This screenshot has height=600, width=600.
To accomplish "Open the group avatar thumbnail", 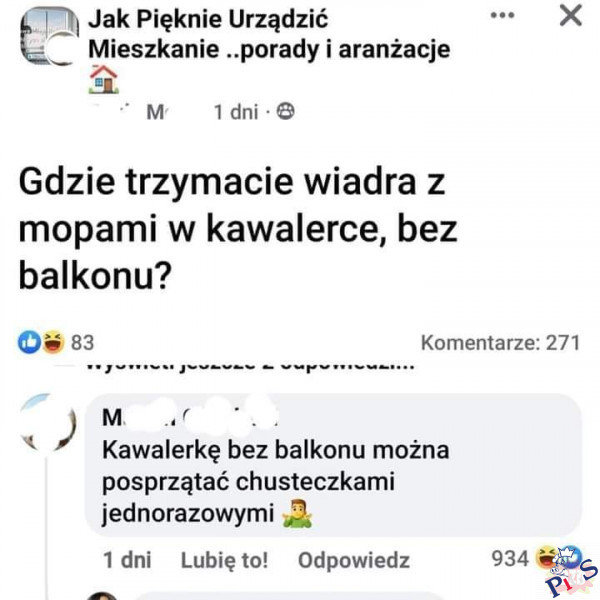I will (49, 36).
